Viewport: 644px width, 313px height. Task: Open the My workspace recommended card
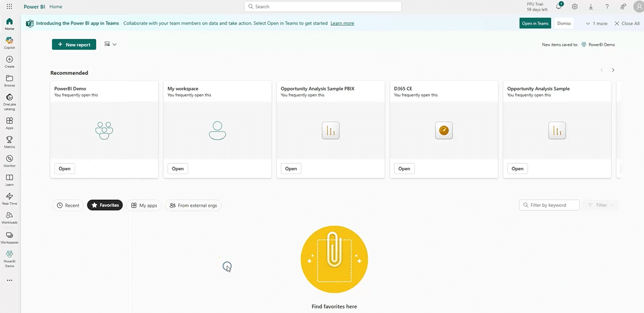[178, 168]
